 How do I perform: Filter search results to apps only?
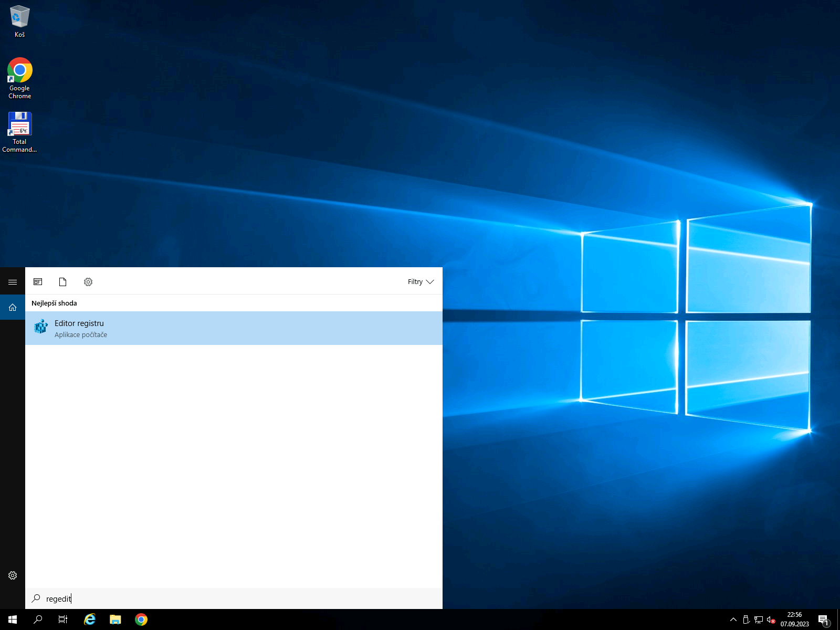38,282
